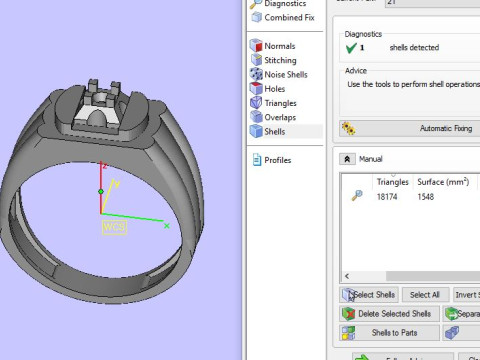The height and width of the screenshot is (360, 480).
Task: Open the Profiles page
Action: [x=278, y=160]
